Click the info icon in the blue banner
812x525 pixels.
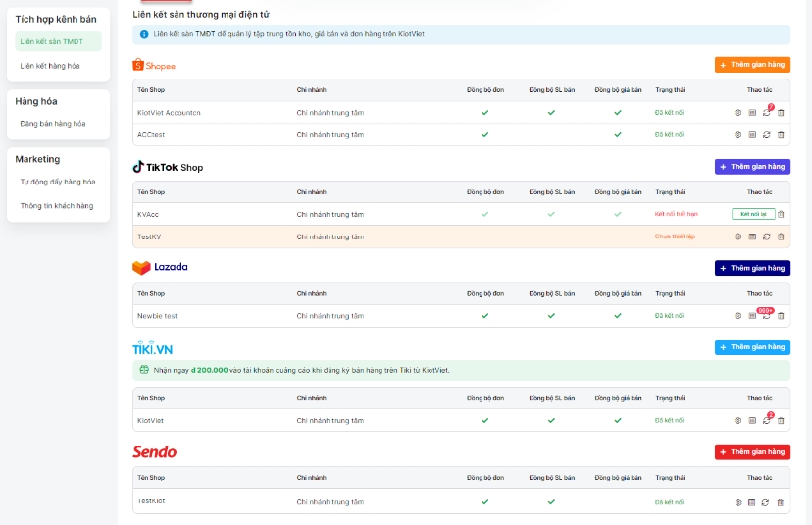tap(144, 34)
